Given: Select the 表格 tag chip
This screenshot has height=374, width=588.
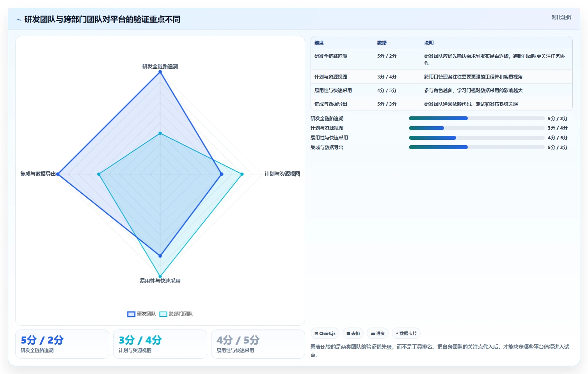Looking at the screenshot, I should [x=353, y=333].
